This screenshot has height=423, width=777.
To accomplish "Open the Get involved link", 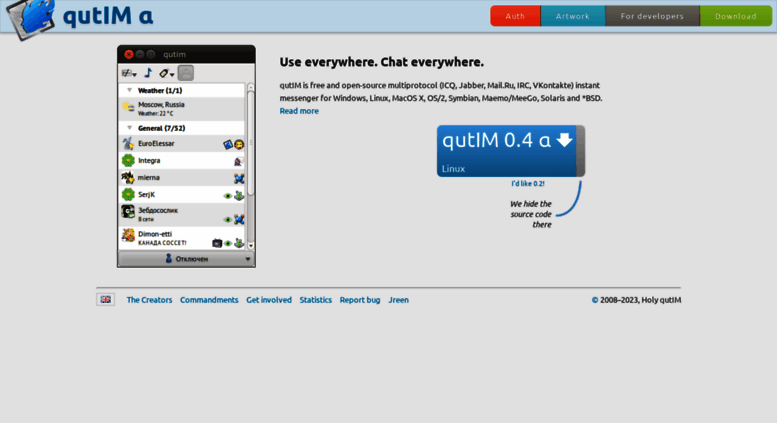I will coord(269,300).
